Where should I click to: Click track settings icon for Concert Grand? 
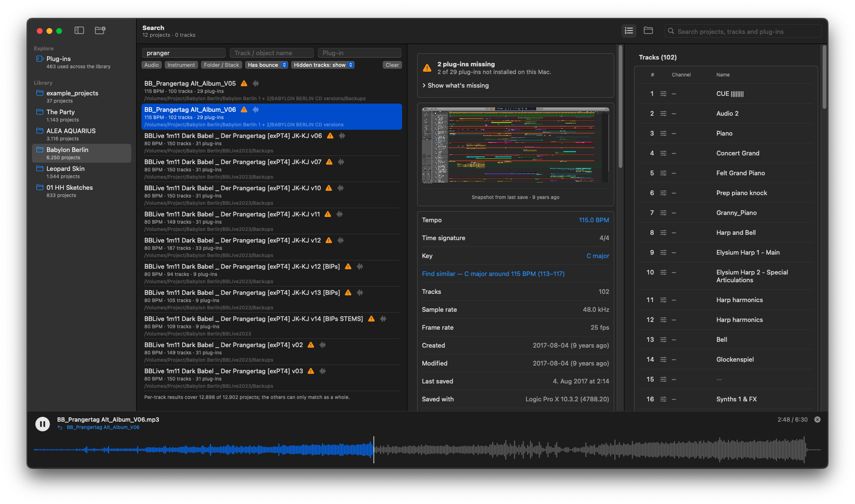pos(663,153)
